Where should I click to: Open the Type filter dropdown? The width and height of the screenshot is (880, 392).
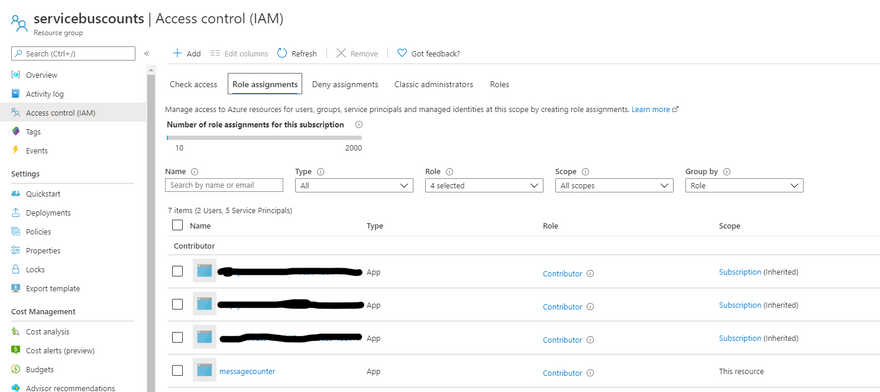coord(354,185)
